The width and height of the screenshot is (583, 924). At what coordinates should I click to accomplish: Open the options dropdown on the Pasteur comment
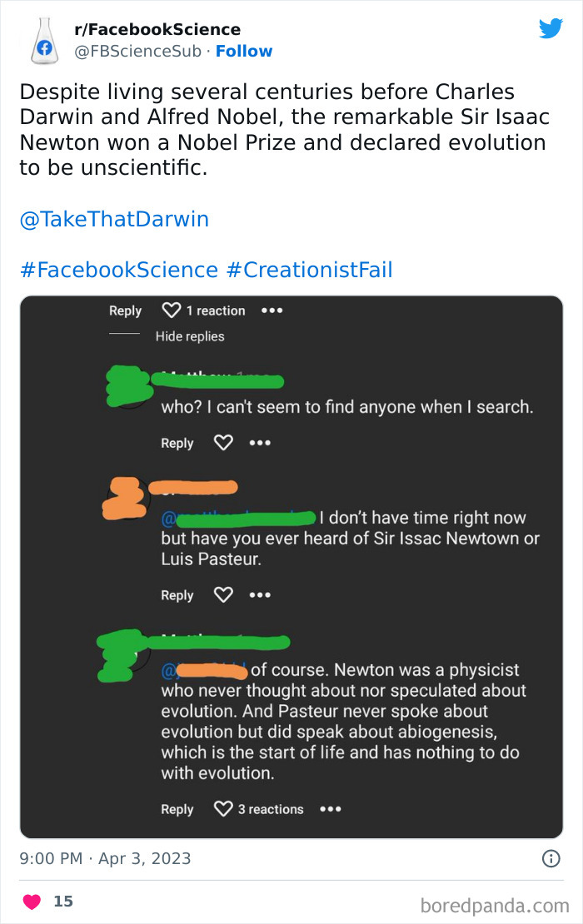pyautogui.click(x=260, y=594)
